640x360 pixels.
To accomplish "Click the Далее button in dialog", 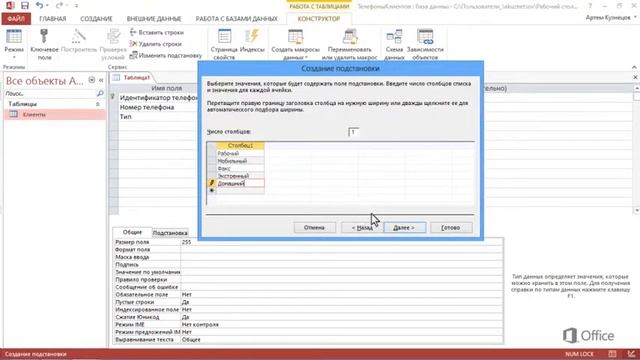I will [x=404, y=227].
